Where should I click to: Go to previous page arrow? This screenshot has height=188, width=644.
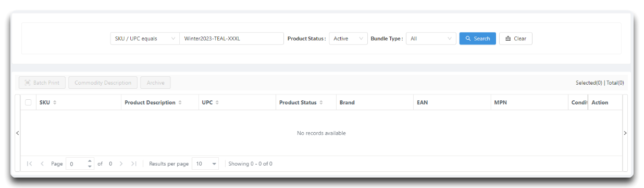pos(42,164)
